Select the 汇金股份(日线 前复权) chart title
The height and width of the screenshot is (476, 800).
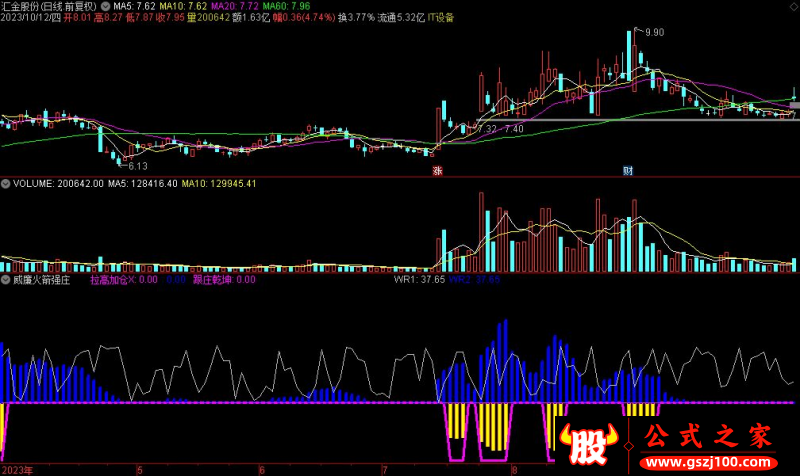click(48, 6)
